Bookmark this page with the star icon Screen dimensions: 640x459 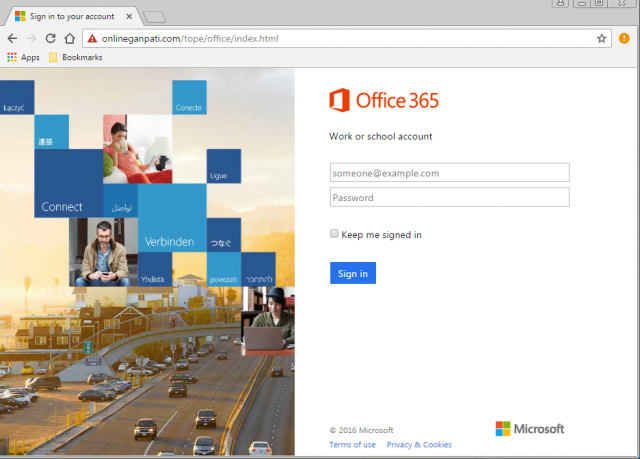(x=601, y=39)
